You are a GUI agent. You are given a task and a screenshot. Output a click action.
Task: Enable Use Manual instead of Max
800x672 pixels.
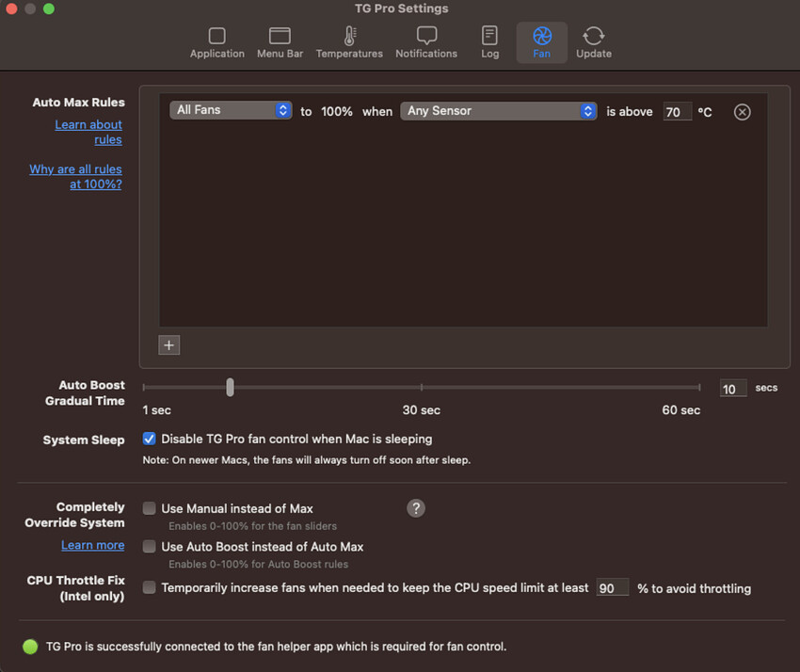click(x=149, y=508)
